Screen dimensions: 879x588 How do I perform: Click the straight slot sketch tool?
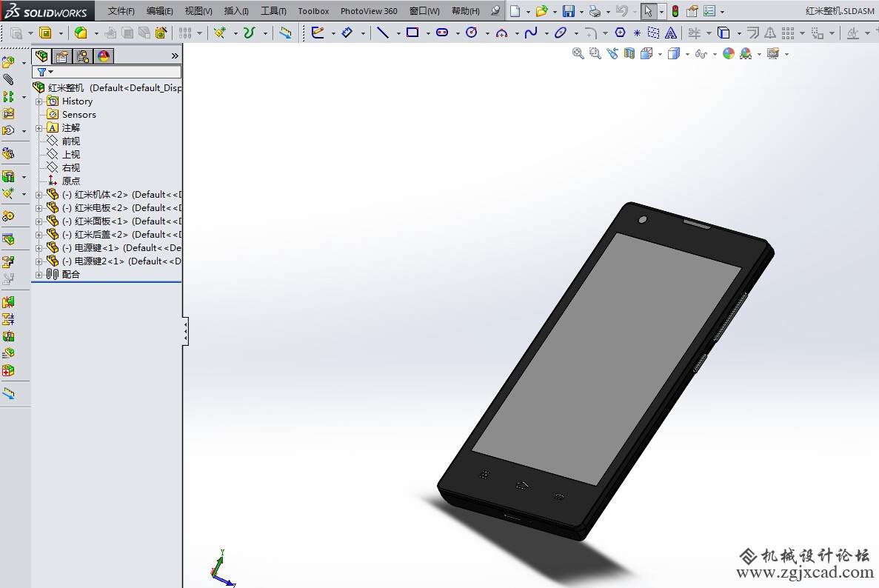442,33
